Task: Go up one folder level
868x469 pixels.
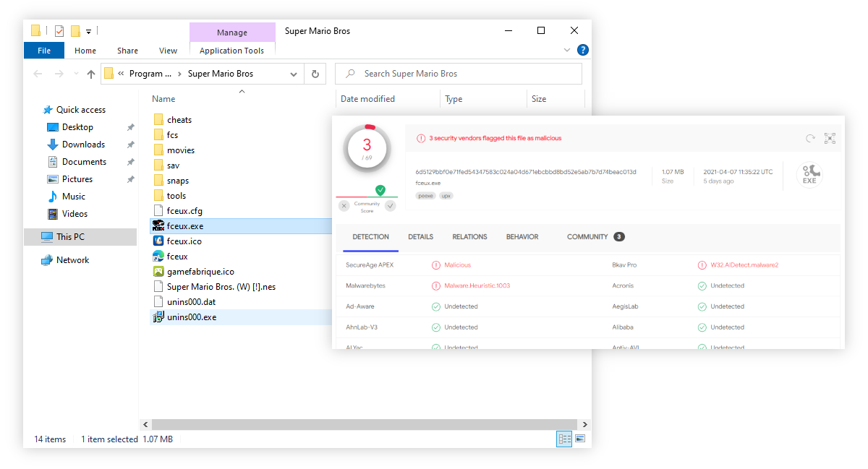Action: 90,74
